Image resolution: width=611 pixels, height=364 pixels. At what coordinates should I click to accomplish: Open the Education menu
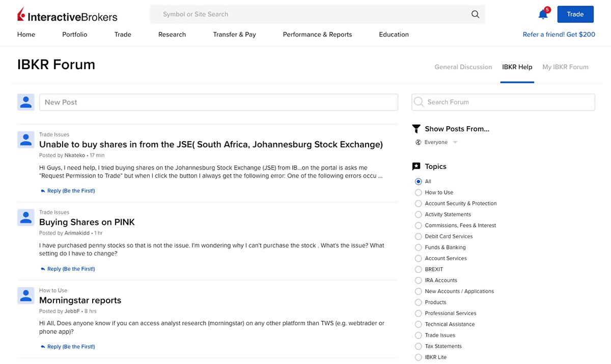tap(394, 34)
